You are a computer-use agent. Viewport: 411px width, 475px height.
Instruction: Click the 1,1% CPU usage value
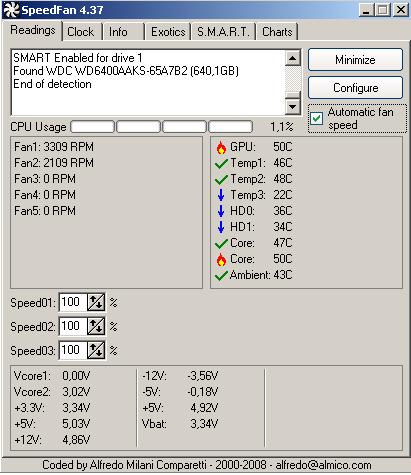point(281,127)
